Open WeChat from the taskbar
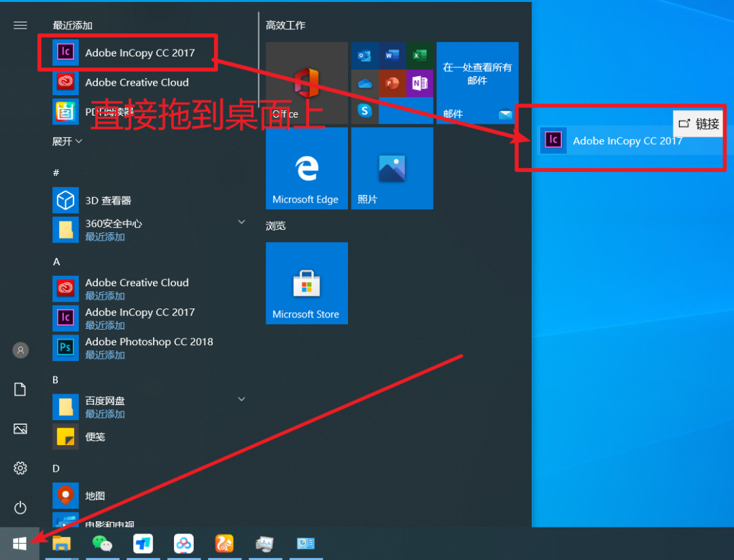 (x=102, y=544)
